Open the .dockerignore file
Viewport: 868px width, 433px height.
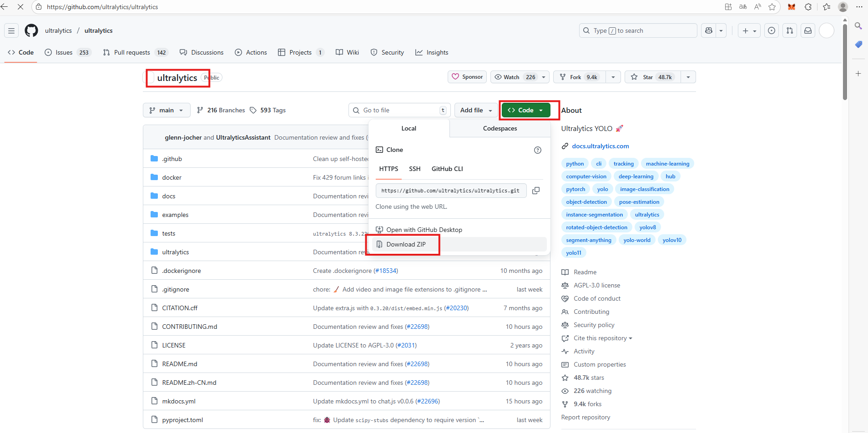pos(181,271)
